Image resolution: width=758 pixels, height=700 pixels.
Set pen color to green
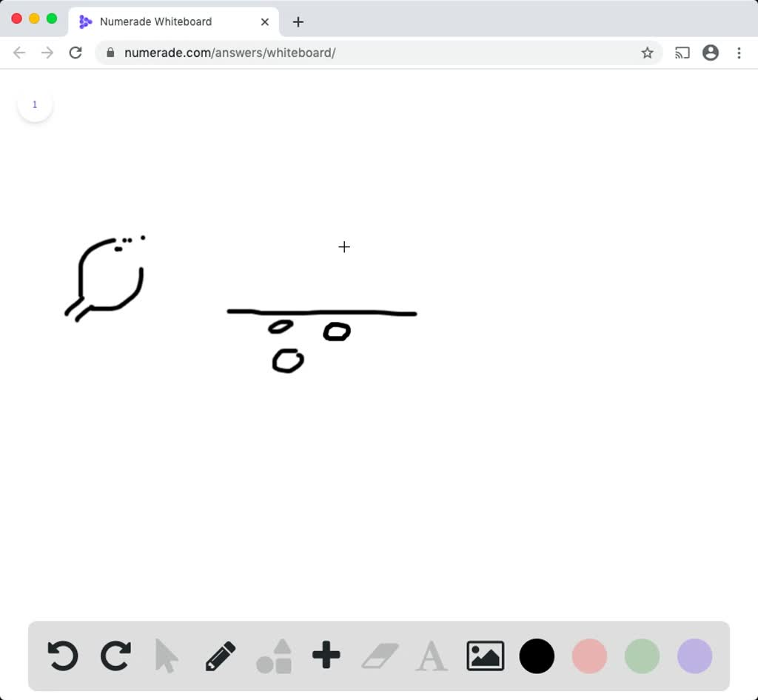click(642, 656)
